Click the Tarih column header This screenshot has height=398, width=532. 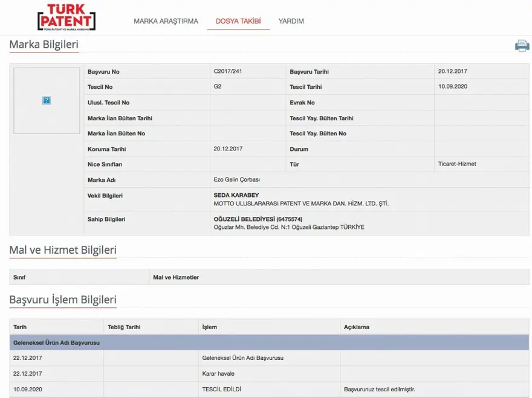20,327
